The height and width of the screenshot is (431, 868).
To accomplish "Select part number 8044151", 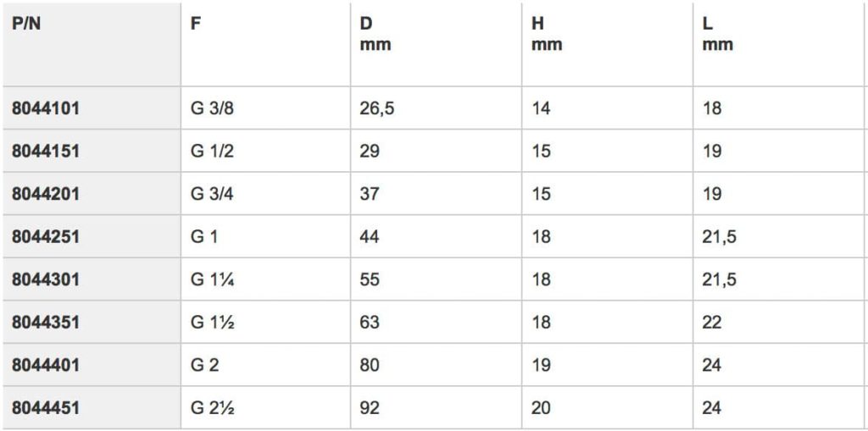I will 46,151.
